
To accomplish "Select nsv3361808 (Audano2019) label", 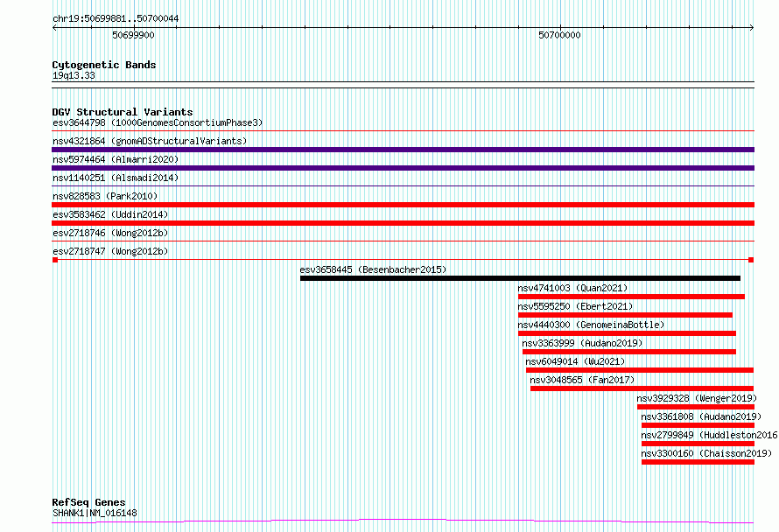I will [x=701, y=416].
